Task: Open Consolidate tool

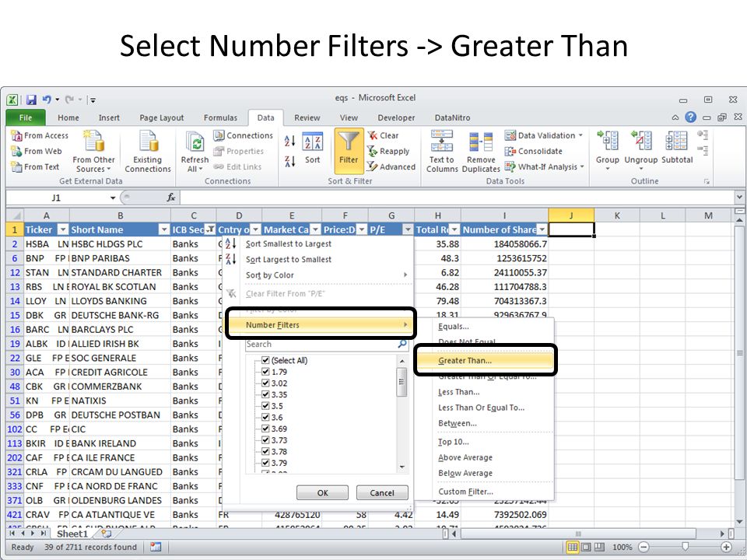Action: (x=534, y=152)
